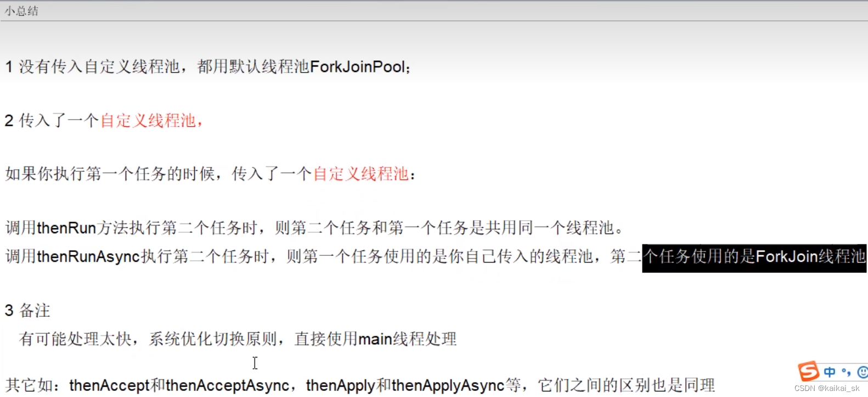Click the line starting 调用thenRun方法执行第二个任务时

coord(314,227)
